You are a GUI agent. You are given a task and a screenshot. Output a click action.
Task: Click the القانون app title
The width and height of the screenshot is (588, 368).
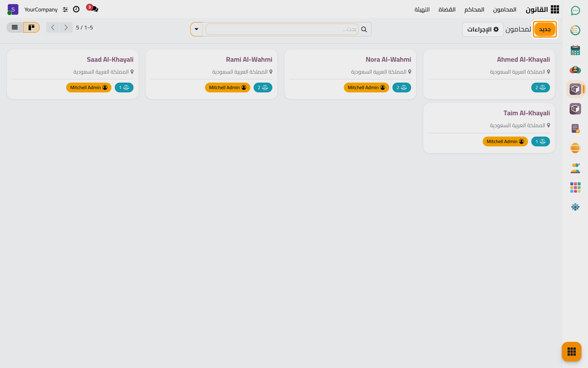(537, 10)
